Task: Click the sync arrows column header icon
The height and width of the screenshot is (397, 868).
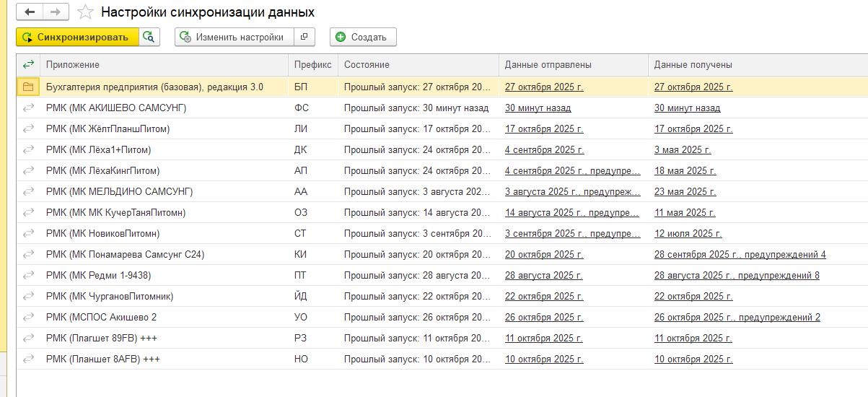Action: click(x=28, y=65)
